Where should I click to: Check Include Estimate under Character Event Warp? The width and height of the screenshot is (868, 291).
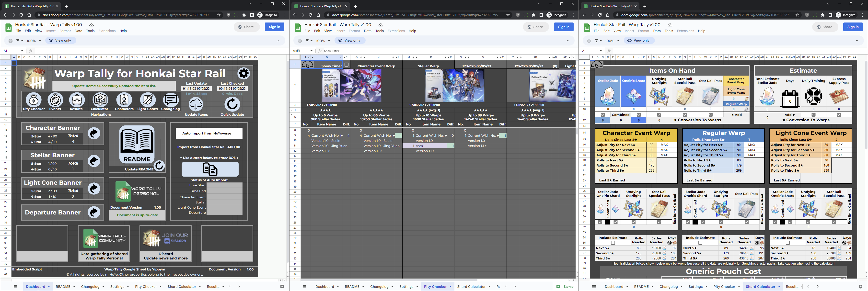point(613,243)
